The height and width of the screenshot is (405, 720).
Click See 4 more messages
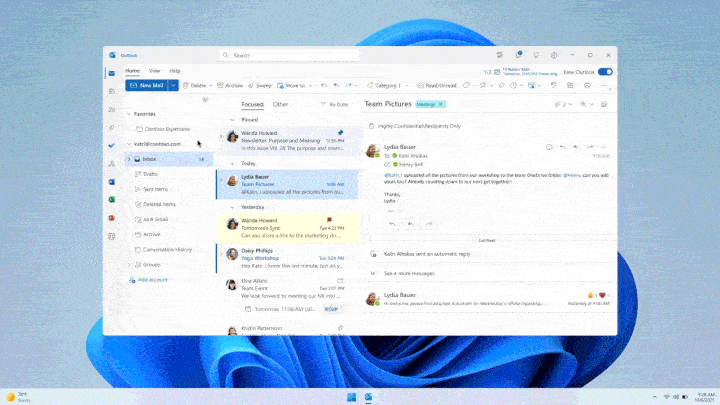pyautogui.click(x=409, y=273)
